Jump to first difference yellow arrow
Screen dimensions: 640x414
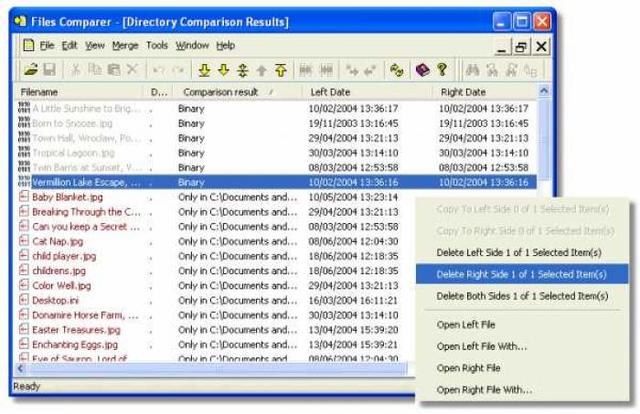[x=281, y=70]
